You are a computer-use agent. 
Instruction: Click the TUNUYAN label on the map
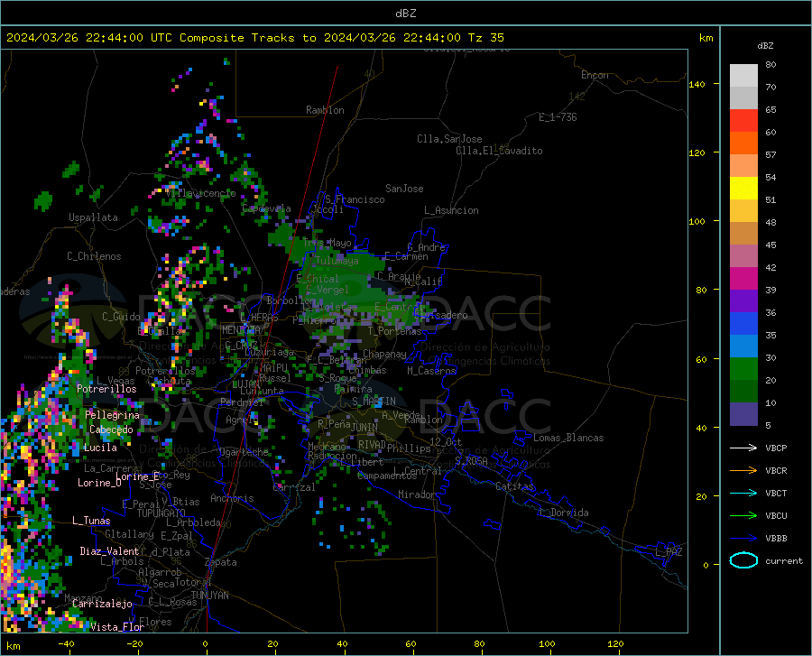click(x=209, y=596)
